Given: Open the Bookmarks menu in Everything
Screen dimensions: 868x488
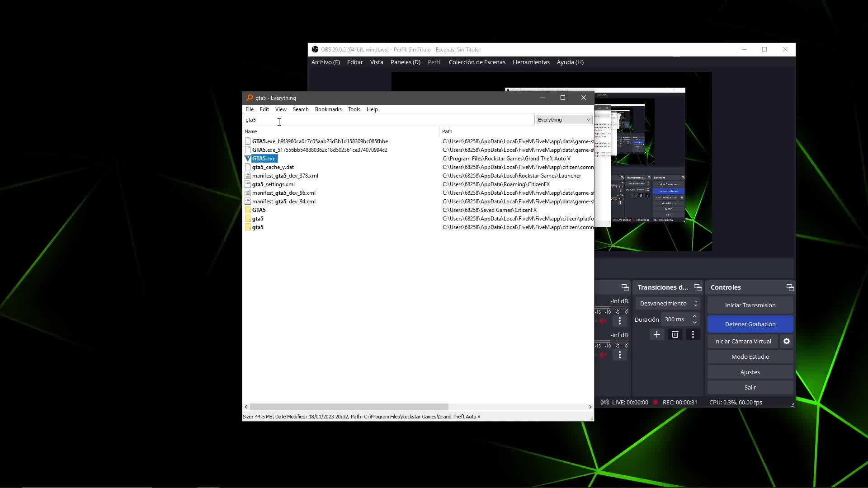Looking at the screenshot, I should [x=328, y=109].
